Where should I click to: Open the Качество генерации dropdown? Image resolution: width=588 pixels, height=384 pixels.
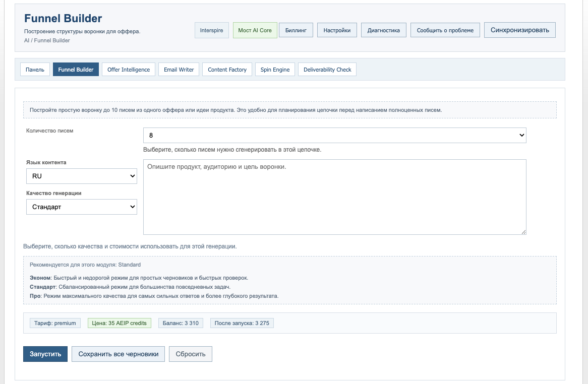pos(81,207)
